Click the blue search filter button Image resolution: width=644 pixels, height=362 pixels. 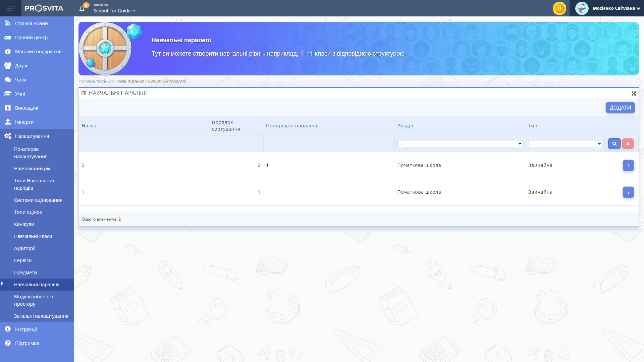(x=614, y=144)
